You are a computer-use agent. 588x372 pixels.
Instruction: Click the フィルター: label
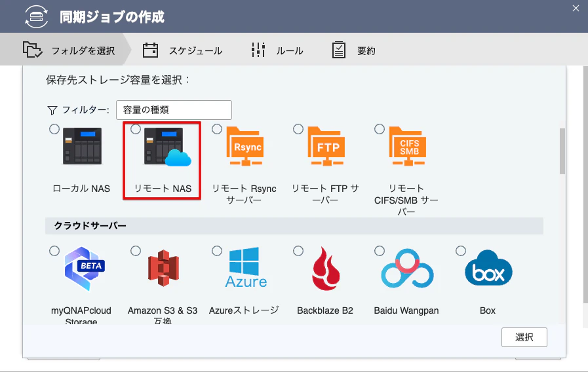pos(85,110)
